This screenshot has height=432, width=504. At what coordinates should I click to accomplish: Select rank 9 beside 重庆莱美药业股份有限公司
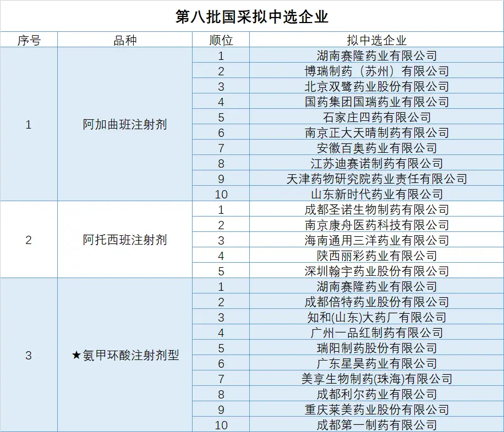pos(221,410)
